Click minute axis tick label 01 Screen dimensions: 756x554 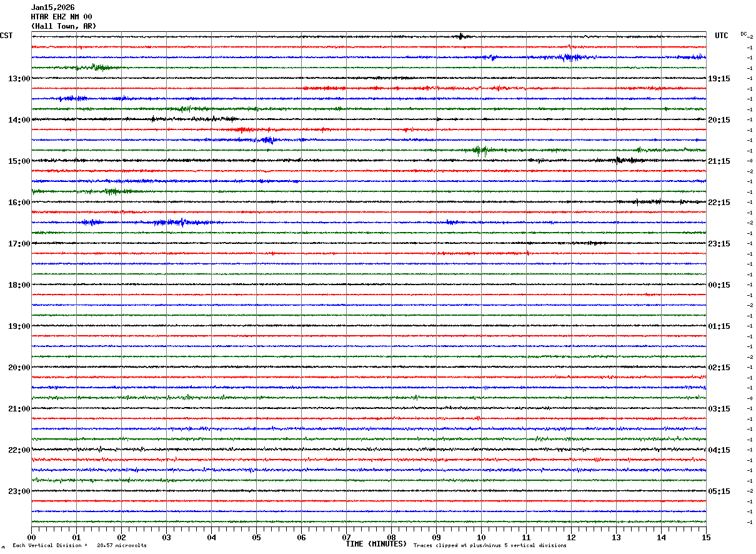tap(76, 538)
